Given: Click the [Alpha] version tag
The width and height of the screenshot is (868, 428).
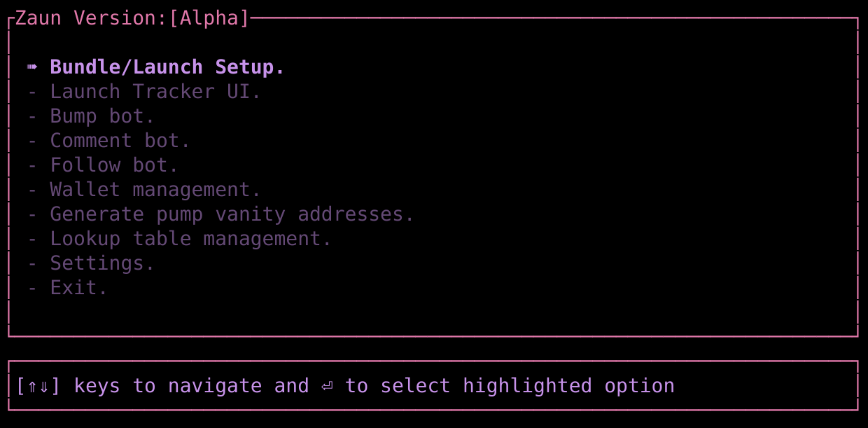Looking at the screenshot, I should (209, 18).
